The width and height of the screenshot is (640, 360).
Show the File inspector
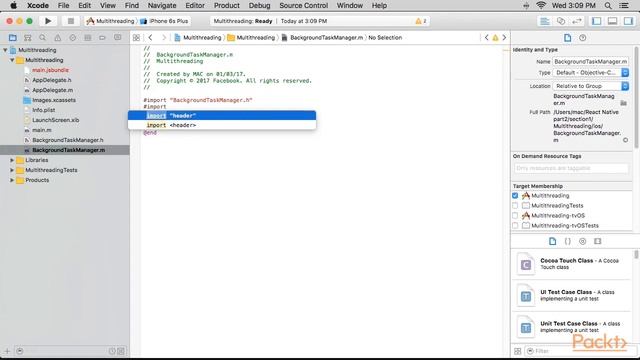click(x=567, y=38)
